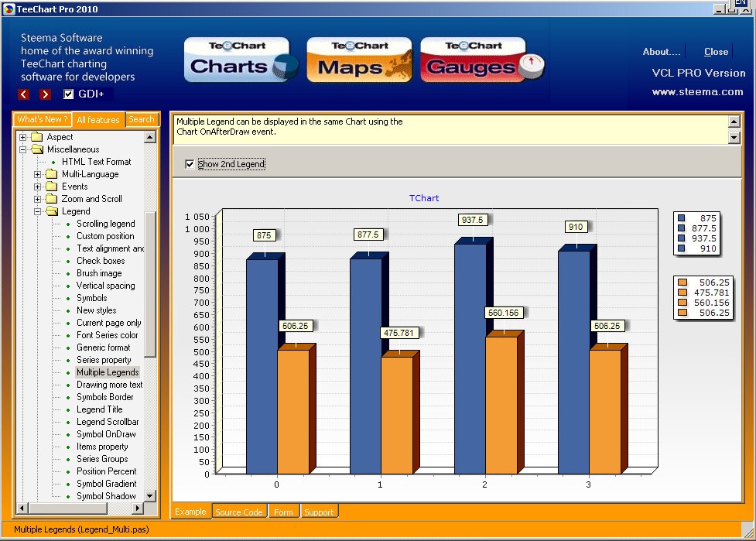Uncheck Show 2nd Legend checkbox
The width and height of the screenshot is (756, 541).
[190, 164]
